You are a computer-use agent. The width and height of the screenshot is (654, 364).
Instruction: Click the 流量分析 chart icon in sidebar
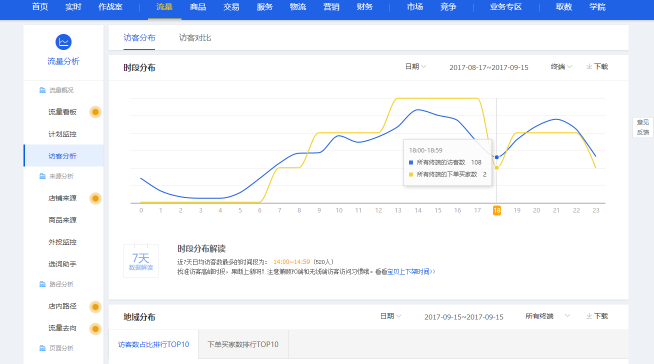[x=63, y=42]
